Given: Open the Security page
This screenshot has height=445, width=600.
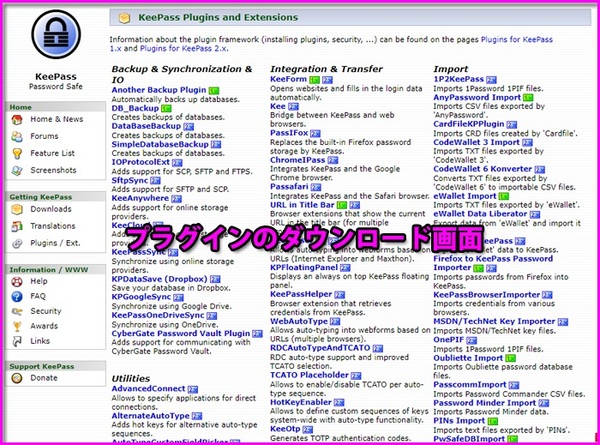Looking at the screenshot, I should (46, 311).
